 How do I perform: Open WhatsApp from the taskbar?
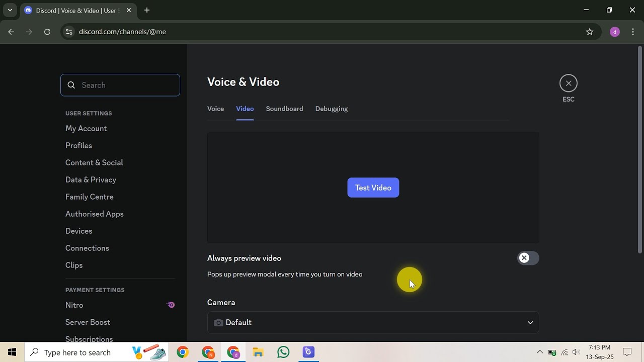[283, 352]
